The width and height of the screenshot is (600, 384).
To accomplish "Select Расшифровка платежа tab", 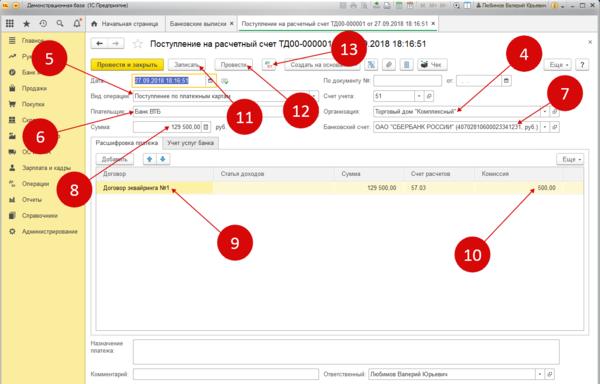I will pos(127,143).
